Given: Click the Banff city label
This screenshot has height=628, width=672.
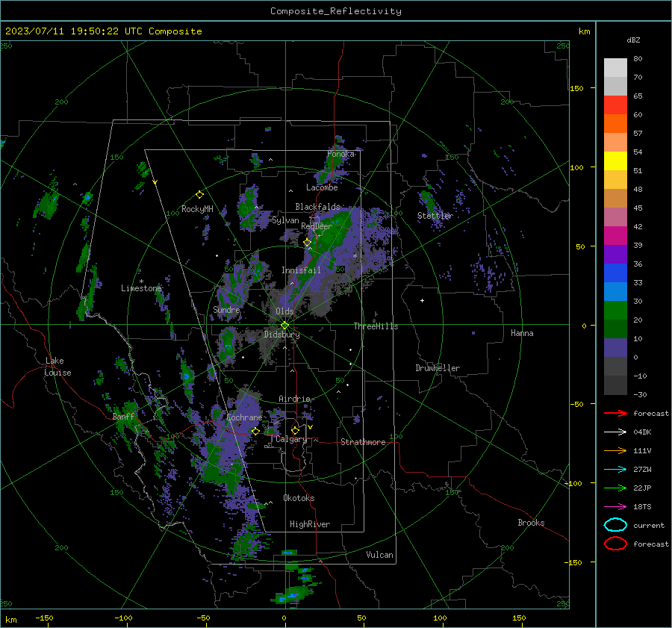Looking at the screenshot, I should [x=123, y=417].
